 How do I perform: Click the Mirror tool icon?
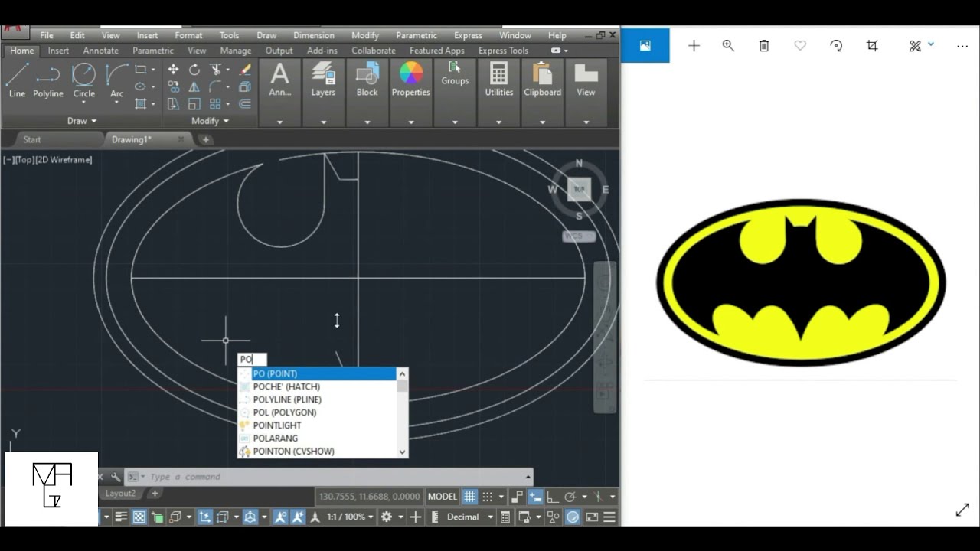194,86
